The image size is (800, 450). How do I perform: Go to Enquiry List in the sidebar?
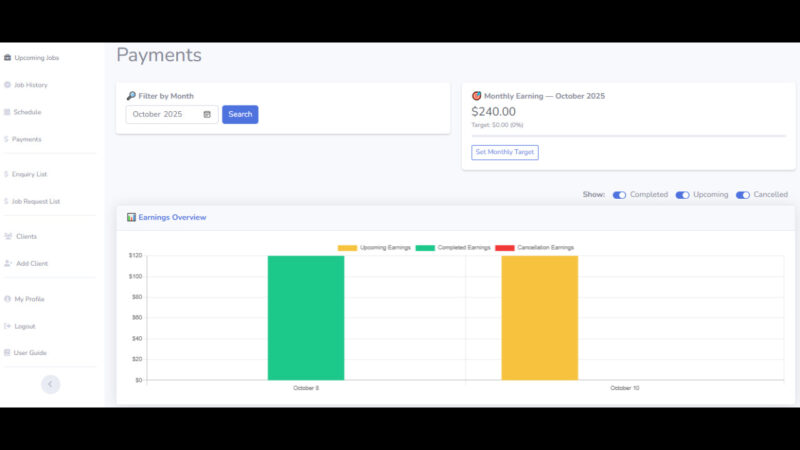pos(29,174)
